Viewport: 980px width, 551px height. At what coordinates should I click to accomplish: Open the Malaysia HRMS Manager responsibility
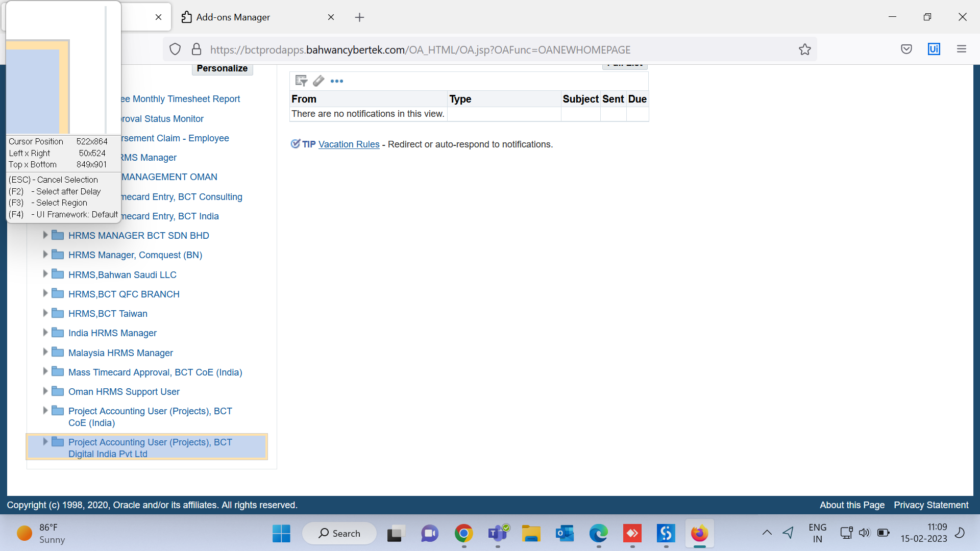click(120, 353)
